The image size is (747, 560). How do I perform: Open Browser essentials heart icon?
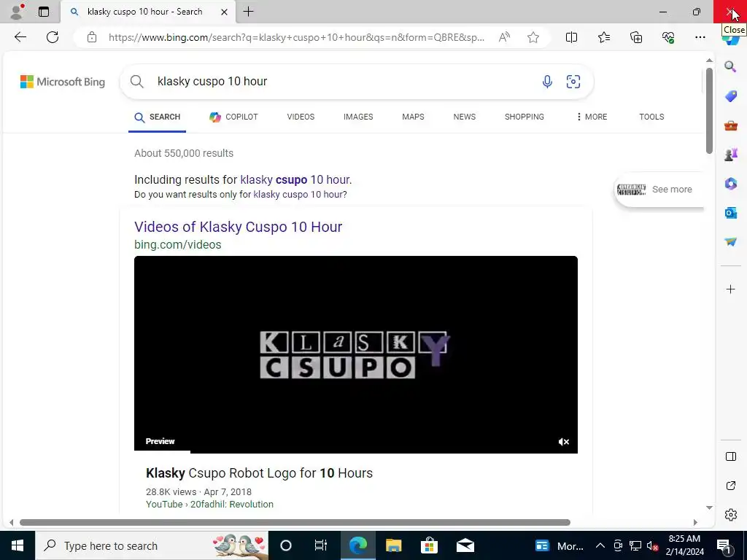point(668,37)
